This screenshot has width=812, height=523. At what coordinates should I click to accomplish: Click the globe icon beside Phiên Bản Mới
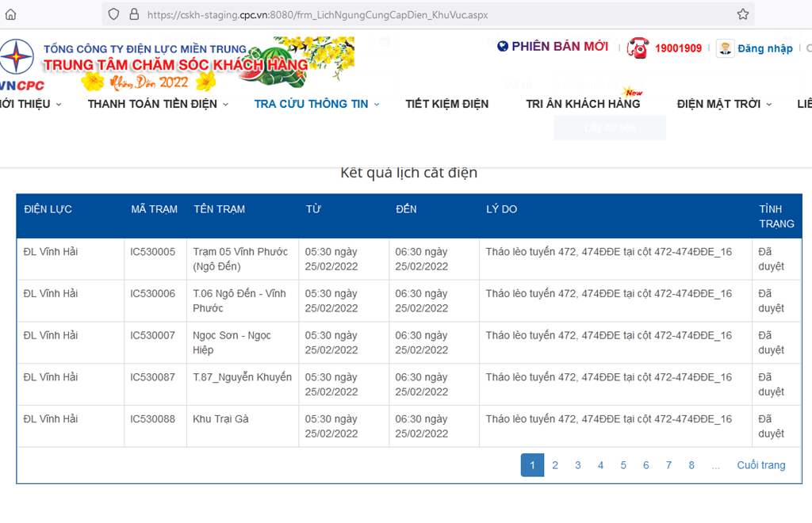[x=503, y=47]
